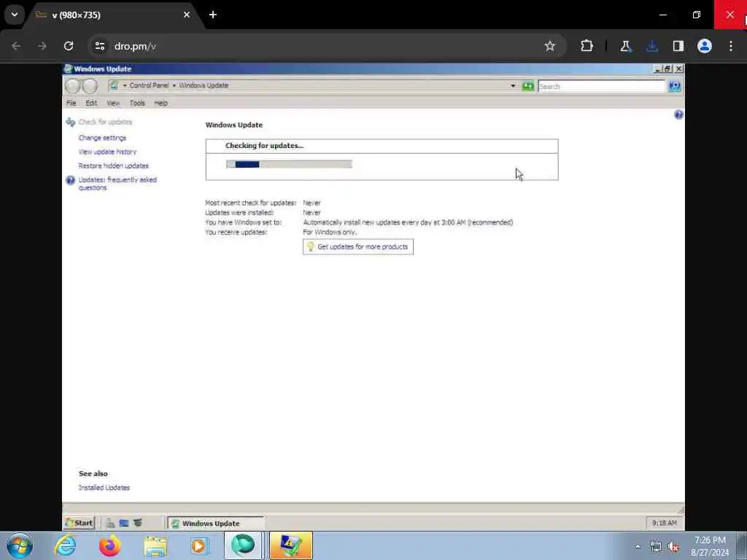The width and height of the screenshot is (747, 560).
Task: Click the Chrome address bar URL
Action: tap(135, 46)
